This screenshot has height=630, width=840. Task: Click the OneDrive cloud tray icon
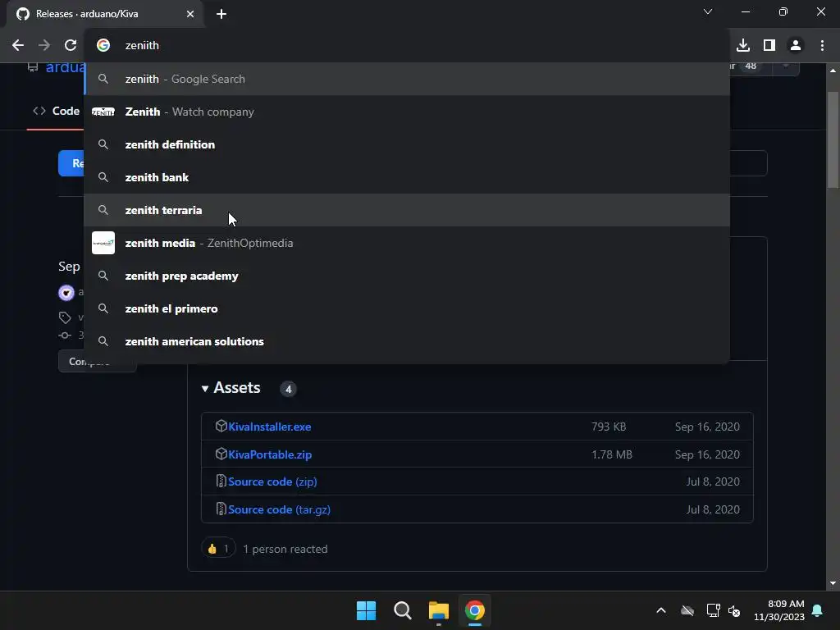(687, 610)
